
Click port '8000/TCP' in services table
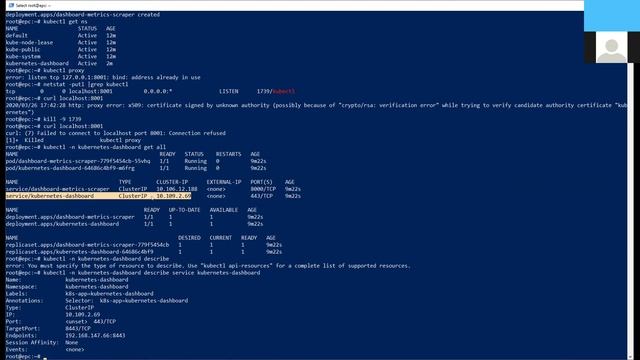pos(263,189)
